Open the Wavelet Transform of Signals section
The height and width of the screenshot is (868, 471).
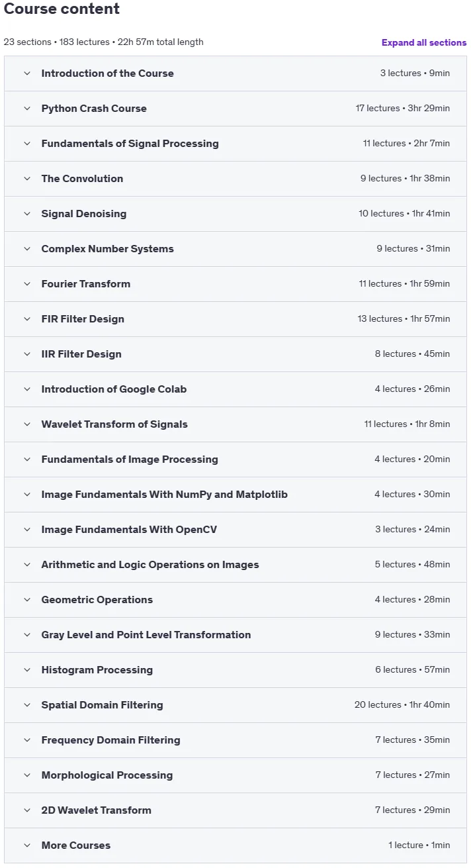click(x=235, y=424)
